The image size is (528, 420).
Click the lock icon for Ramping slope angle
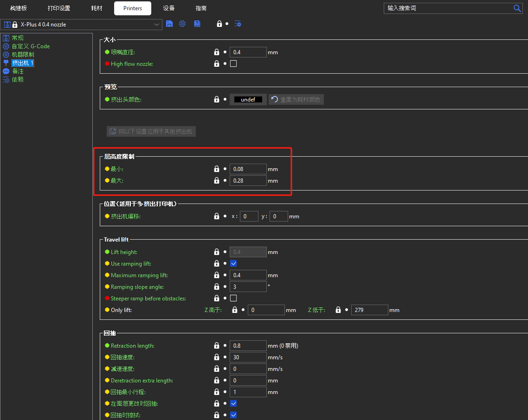click(217, 287)
